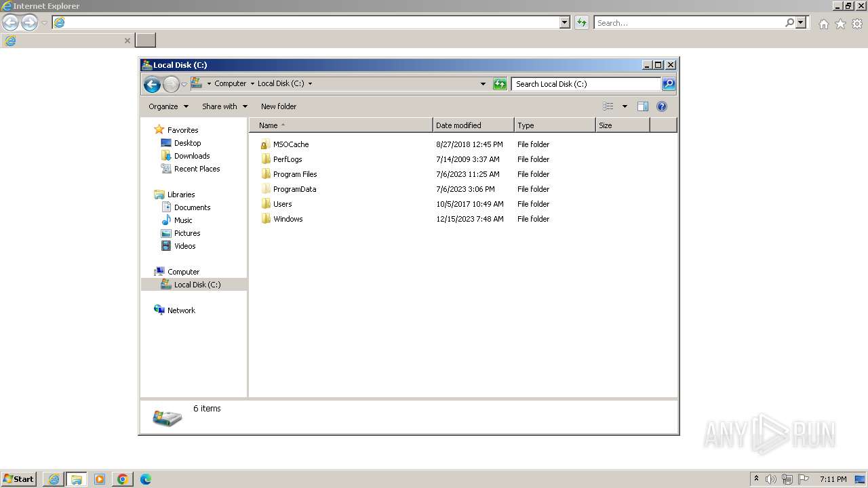Open Explorer recent pages dropdown
Viewport: 868px width, 488px height.
[x=184, y=85]
